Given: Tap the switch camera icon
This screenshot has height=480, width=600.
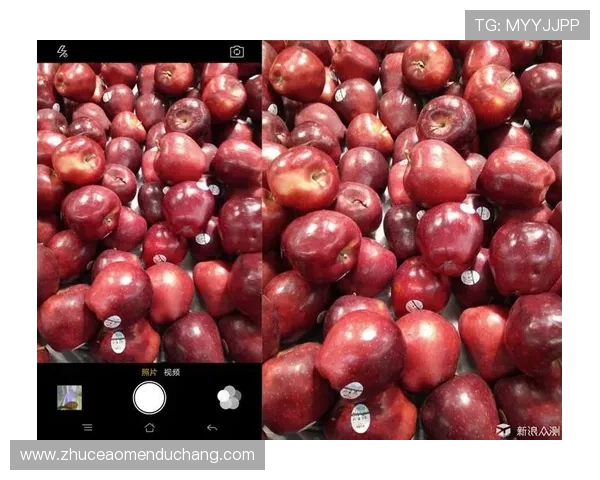Looking at the screenshot, I should (x=237, y=51).
